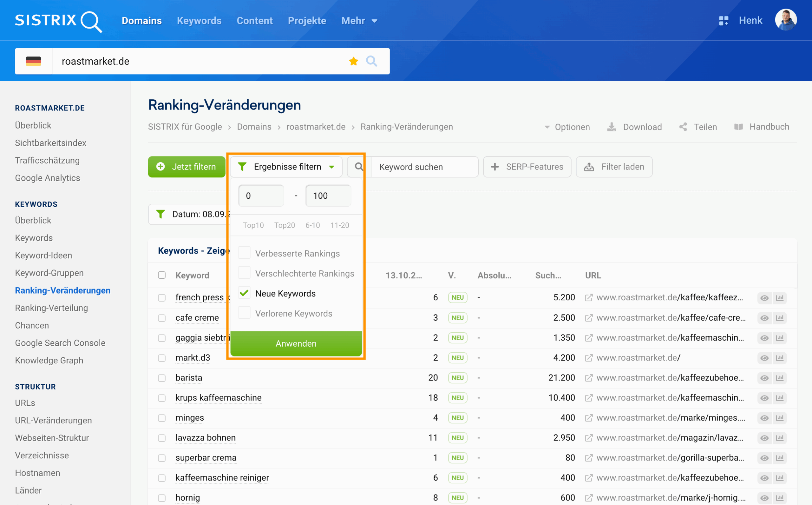Click the German flag country selector
Screen dimensions: 812x505
click(33, 61)
